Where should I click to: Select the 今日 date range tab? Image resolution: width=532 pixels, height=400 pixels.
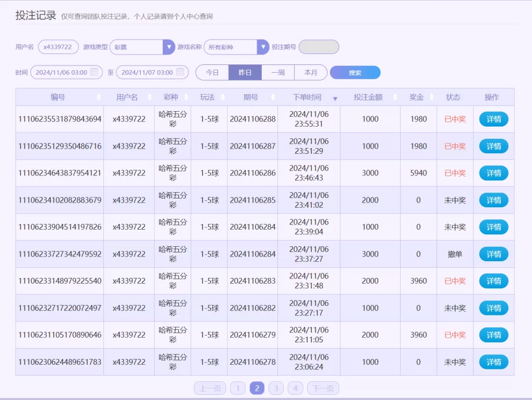[x=212, y=73]
